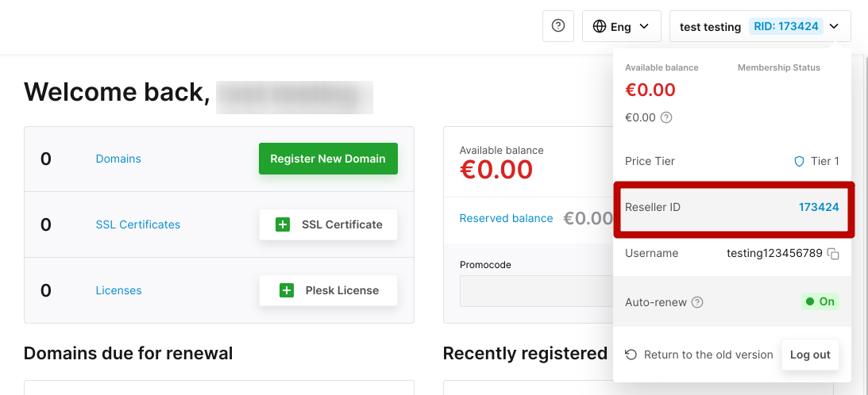The width and height of the screenshot is (868, 395).
Task: Click the help question mark icon
Action: point(558,26)
